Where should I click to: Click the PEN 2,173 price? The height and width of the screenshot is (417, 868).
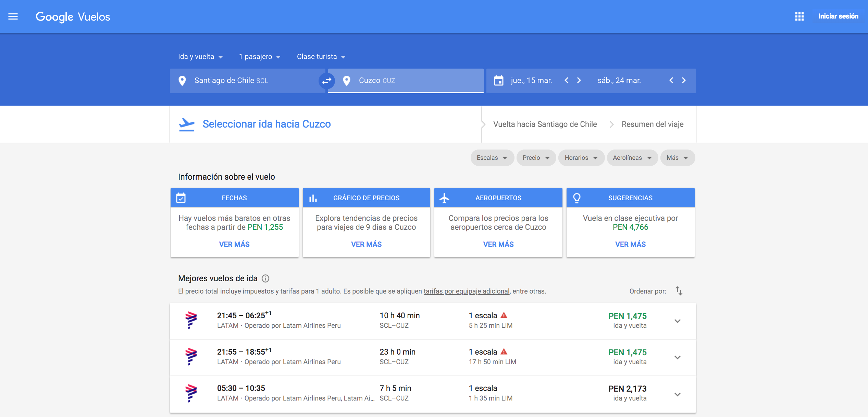[627, 389]
